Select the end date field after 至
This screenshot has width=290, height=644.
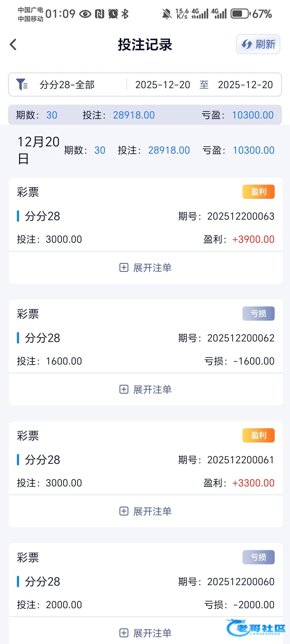point(245,85)
